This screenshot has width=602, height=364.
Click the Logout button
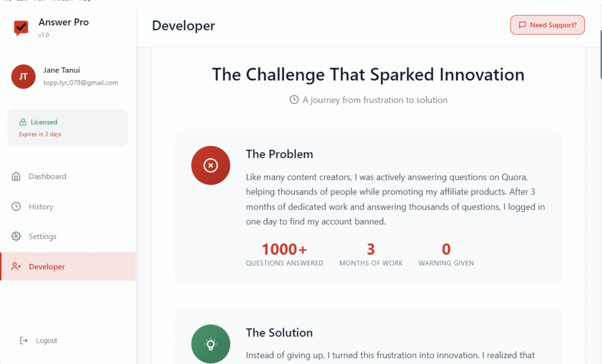click(x=68, y=340)
